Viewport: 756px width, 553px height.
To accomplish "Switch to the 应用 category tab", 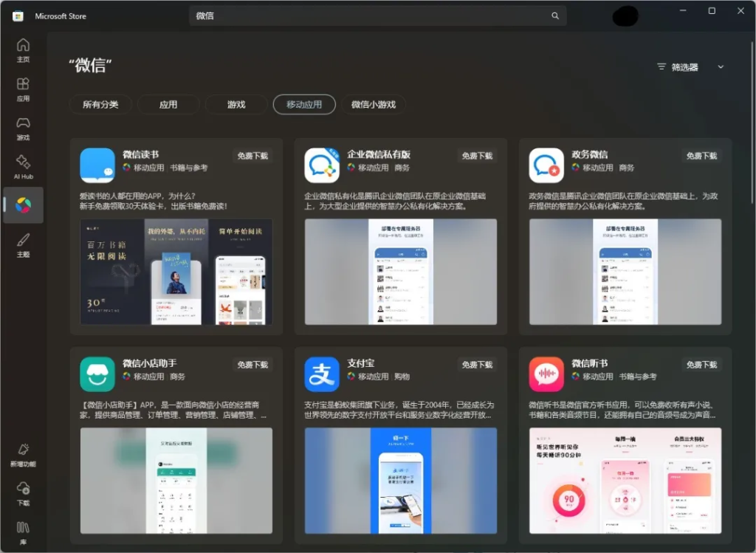I will tap(168, 104).
